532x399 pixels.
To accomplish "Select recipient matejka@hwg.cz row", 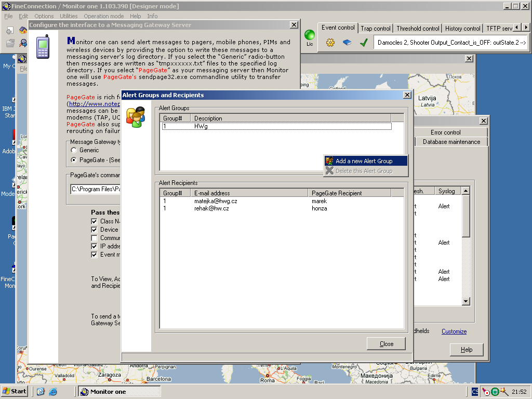I will (282, 201).
